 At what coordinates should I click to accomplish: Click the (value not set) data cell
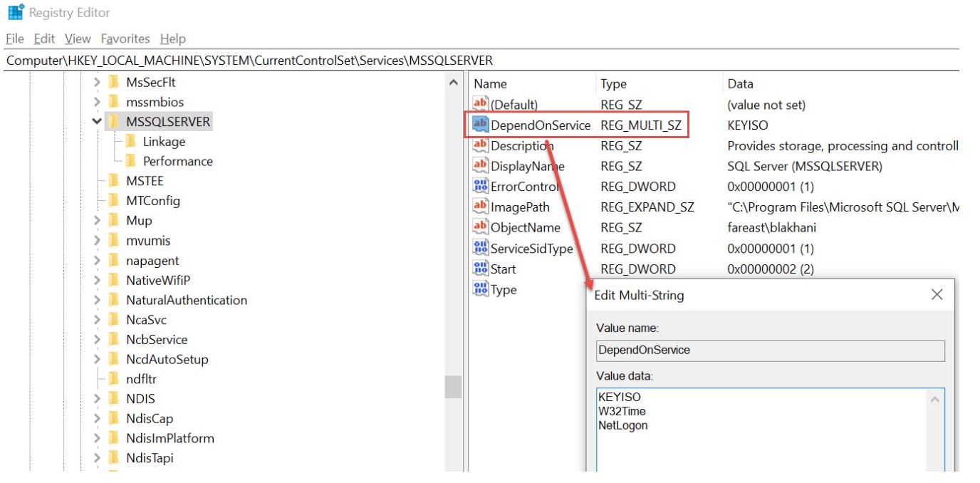coord(766,105)
